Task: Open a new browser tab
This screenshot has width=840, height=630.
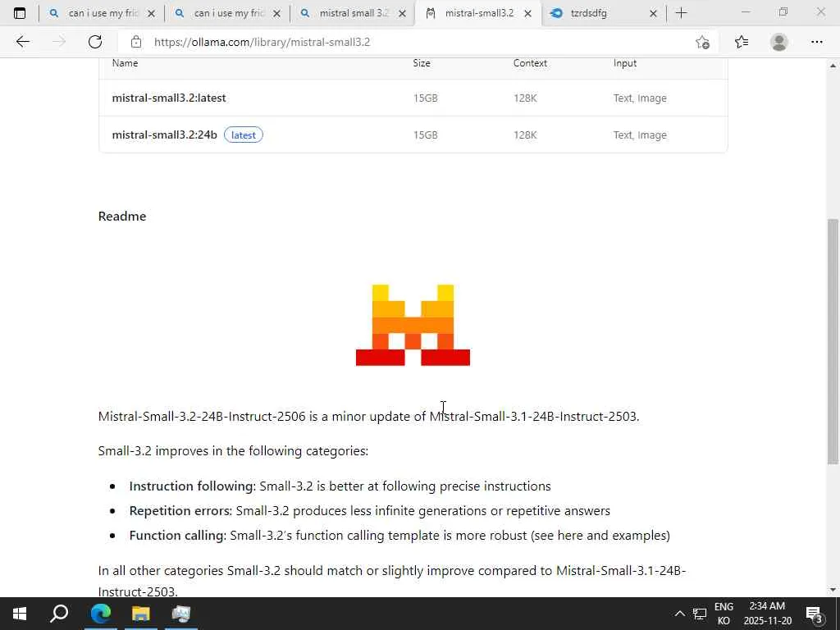Action: (681, 13)
